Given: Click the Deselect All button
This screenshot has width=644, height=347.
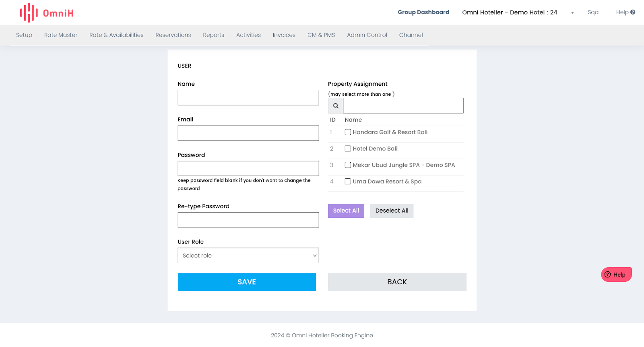Looking at the screenshot, I should 392,211.
